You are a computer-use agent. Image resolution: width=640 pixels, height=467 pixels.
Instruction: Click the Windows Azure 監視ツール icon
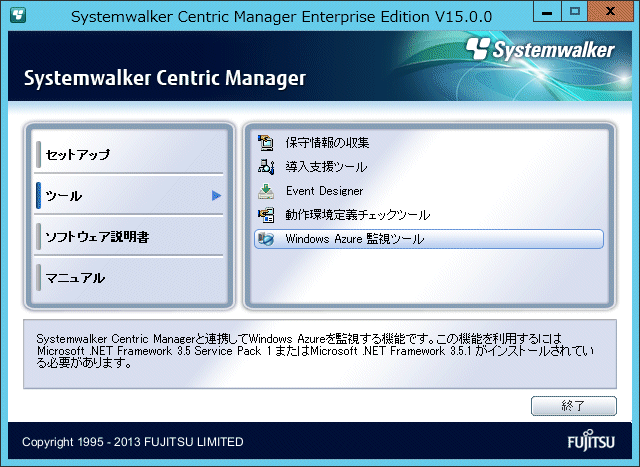tap(266, 239)
